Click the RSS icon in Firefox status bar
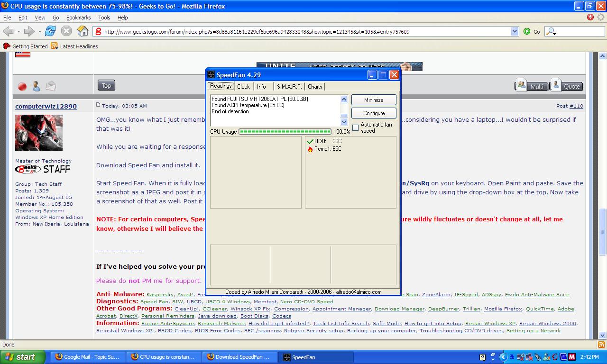607x364 pixels. pos(601,345)
